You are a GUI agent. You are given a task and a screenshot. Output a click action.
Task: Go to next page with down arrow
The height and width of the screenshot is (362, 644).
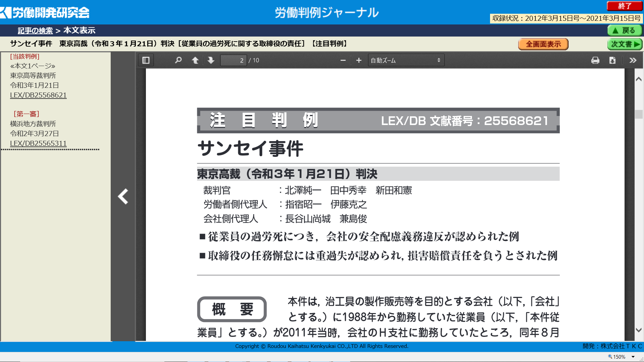pos(211,60)
